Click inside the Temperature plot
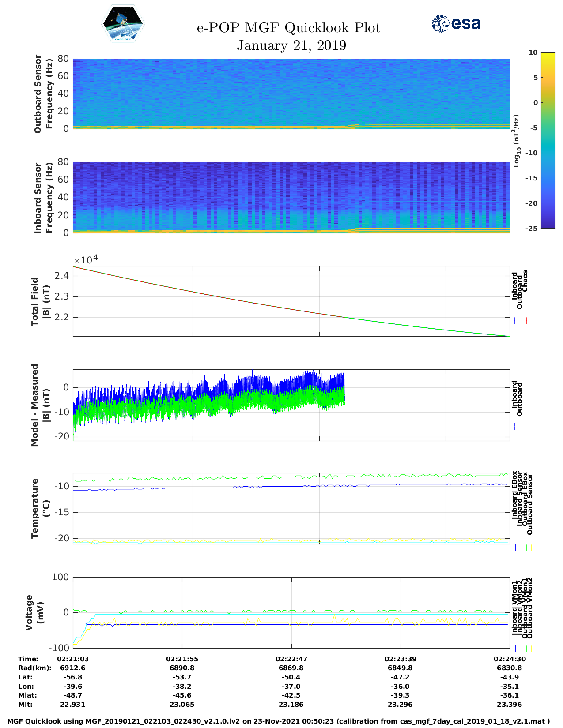The height and width of the screenshot is (728, 563). tap(291, 508)
